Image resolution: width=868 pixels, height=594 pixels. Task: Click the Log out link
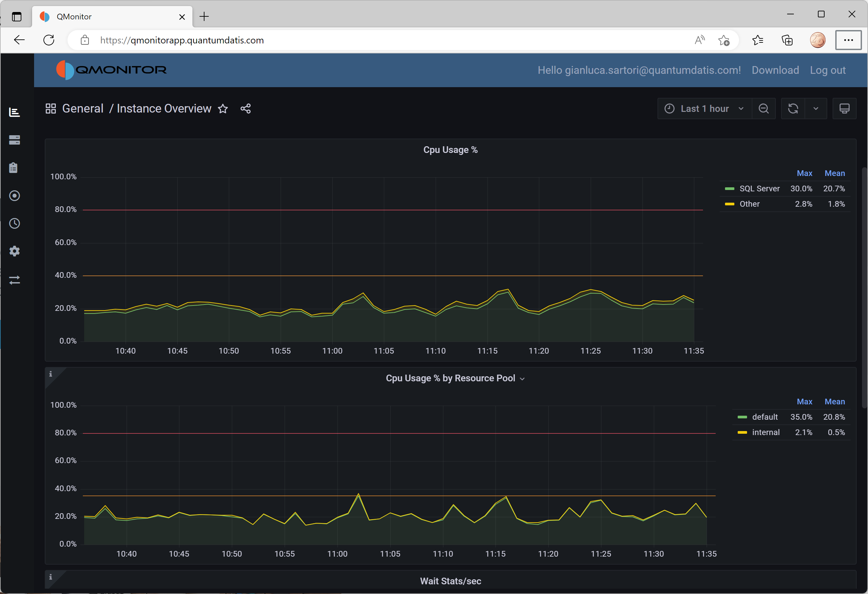coord(827,70)
